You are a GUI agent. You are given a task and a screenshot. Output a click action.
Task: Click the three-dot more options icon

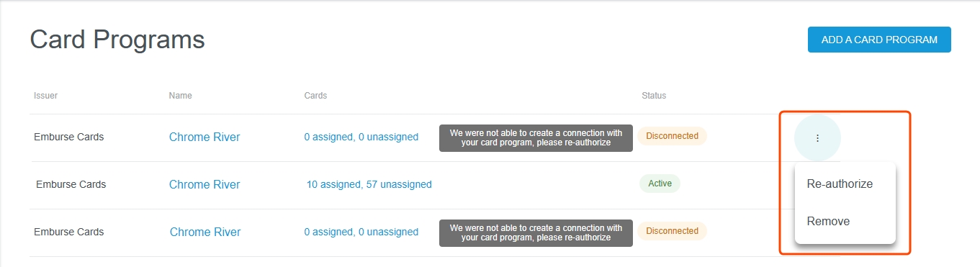coord(817,137)
